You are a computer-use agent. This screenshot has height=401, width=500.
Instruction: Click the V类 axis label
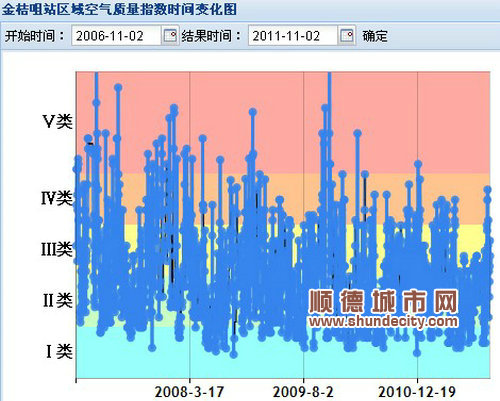[x=57, y=121]
